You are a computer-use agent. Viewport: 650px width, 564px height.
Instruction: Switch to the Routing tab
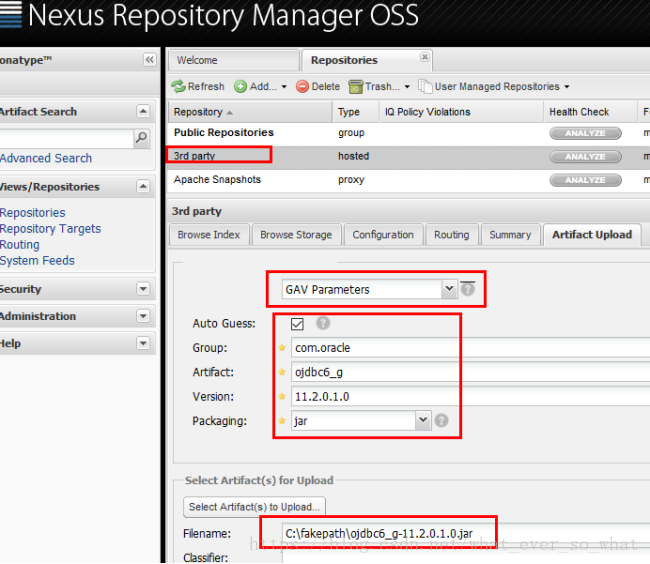(x=451, y=235)
